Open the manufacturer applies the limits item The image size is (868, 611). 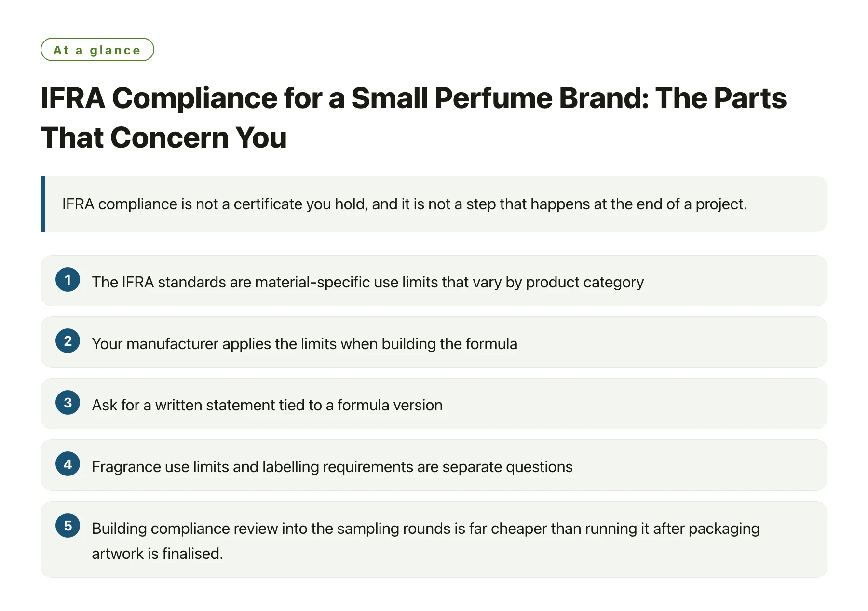coord(434,342)
